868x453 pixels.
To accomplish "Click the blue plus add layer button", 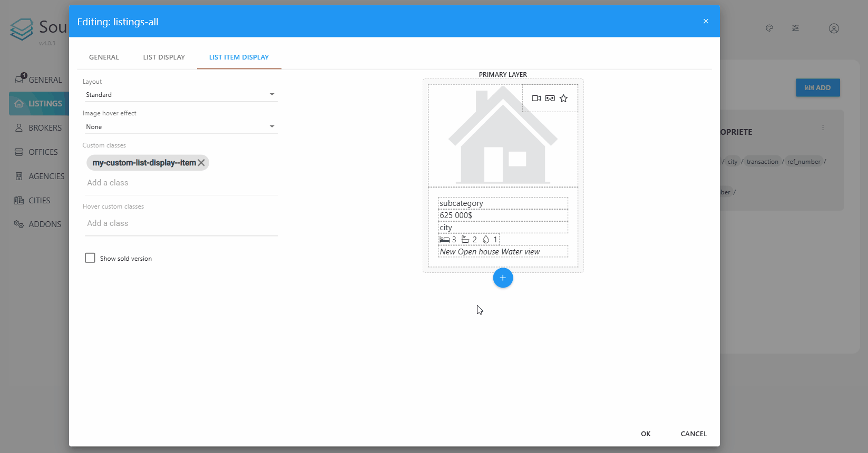I will click(503, 278).
